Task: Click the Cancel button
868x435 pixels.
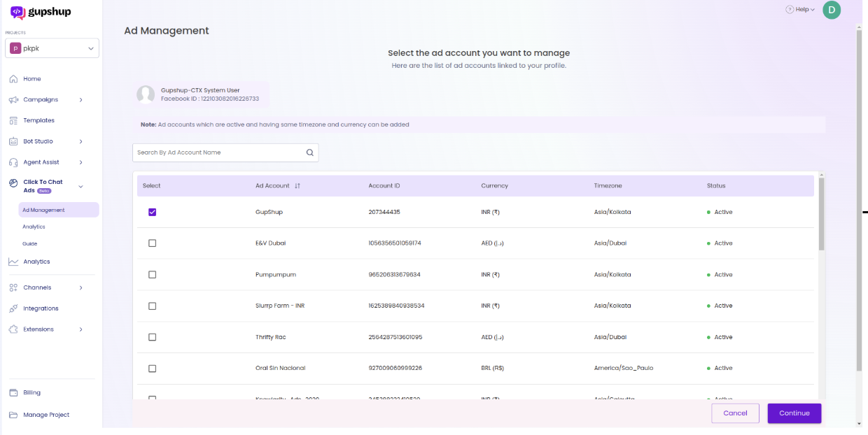Action: point(735,413)
